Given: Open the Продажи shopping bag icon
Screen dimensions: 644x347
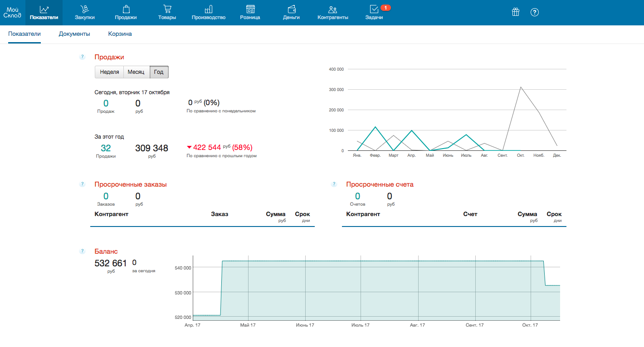Looking at the screenshot, I should click(126, 9).
